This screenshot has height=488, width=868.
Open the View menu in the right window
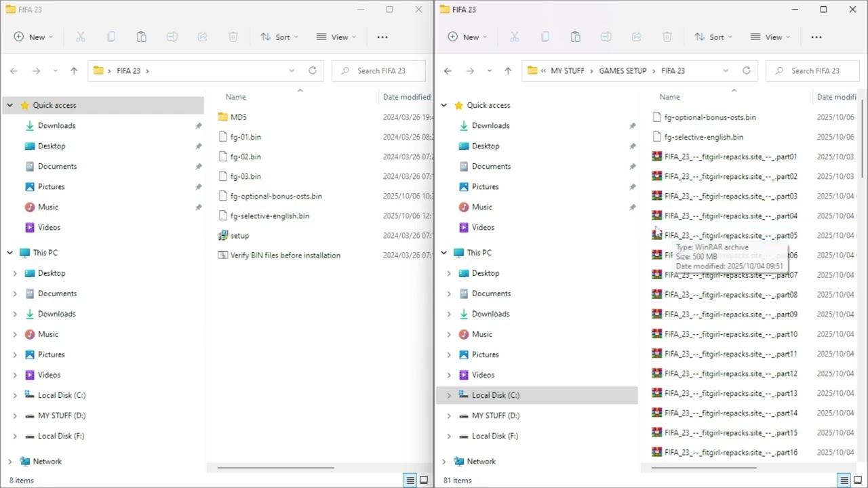point(770,37)
